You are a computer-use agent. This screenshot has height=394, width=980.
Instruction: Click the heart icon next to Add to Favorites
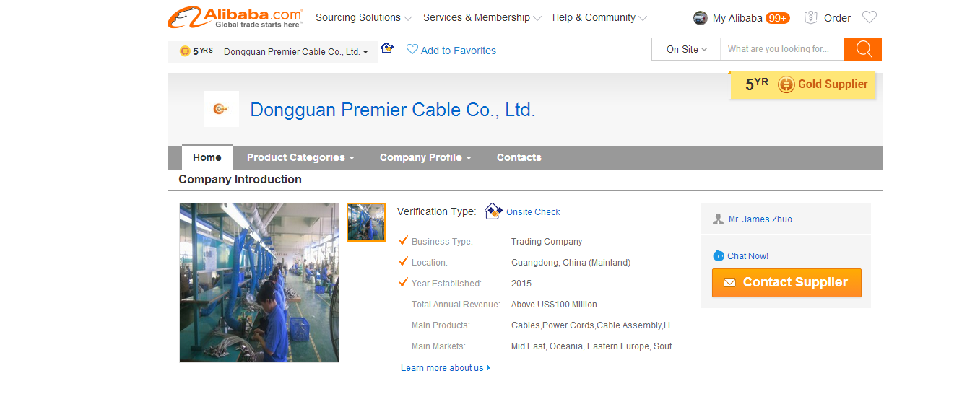[x=412, y=49]
